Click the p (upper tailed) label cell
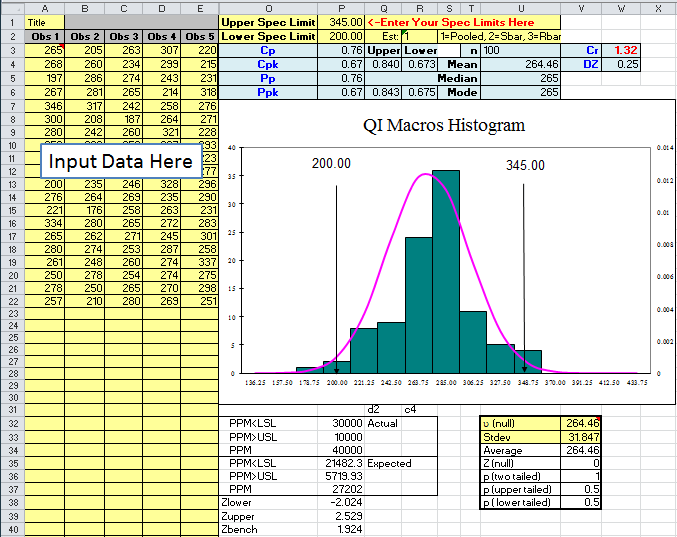The height and width of the screenshot is (537, 677). (x=520, y=489)
